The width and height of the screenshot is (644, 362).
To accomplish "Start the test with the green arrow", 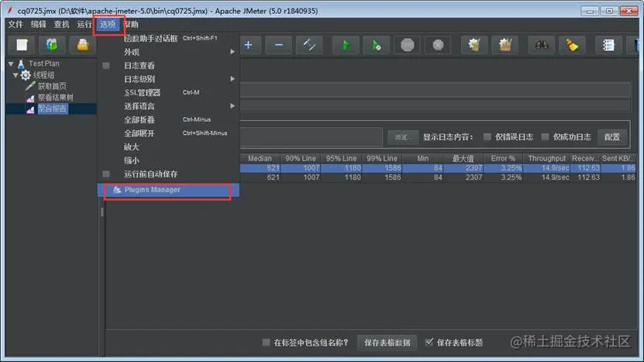I will click(x=346, y=45).
